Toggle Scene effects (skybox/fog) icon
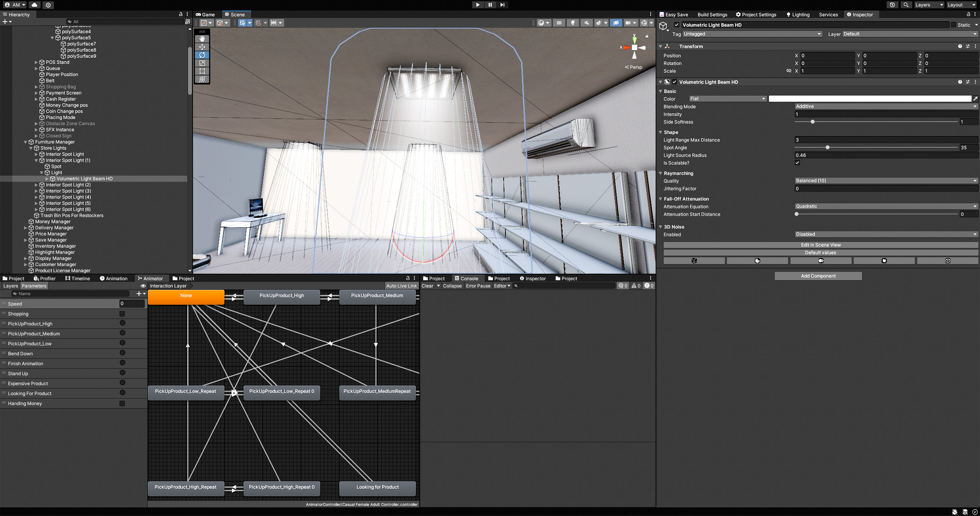Screen dimensions: 980x516 click(x=598, y=23)
